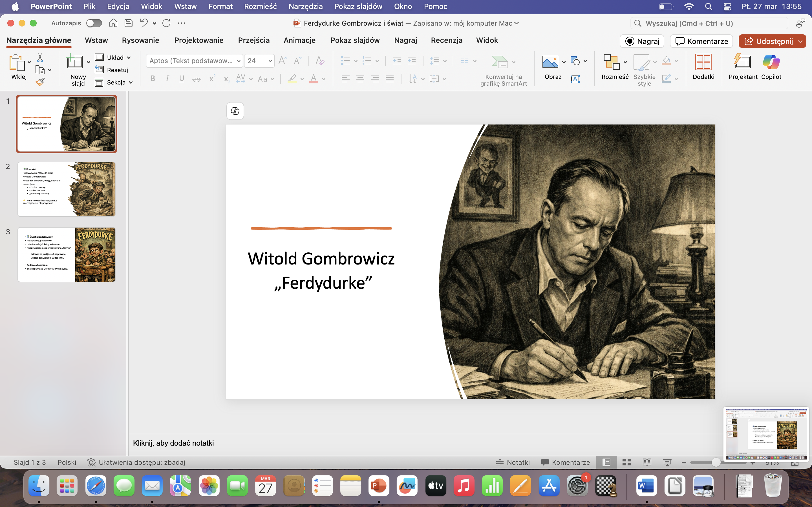Click the Nagraj record button
This screenshot has height=507, width=812.
tap(642, 41)
